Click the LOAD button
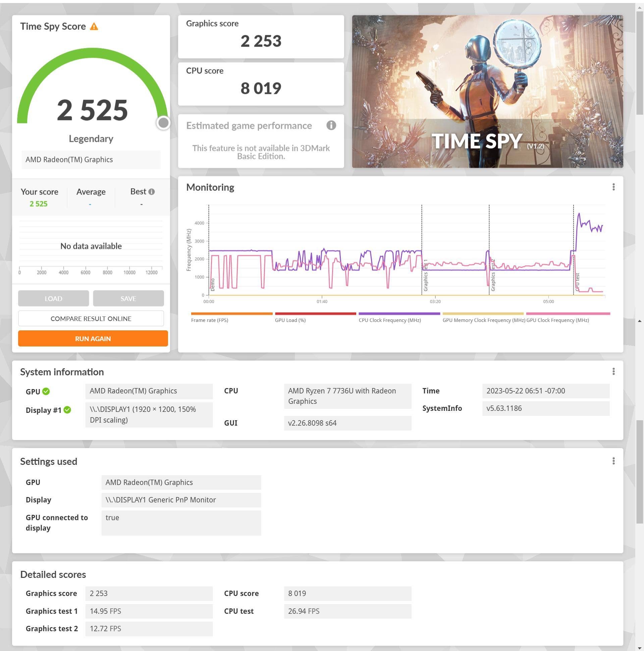The image size is (644, 651). [x=54, y=299]
